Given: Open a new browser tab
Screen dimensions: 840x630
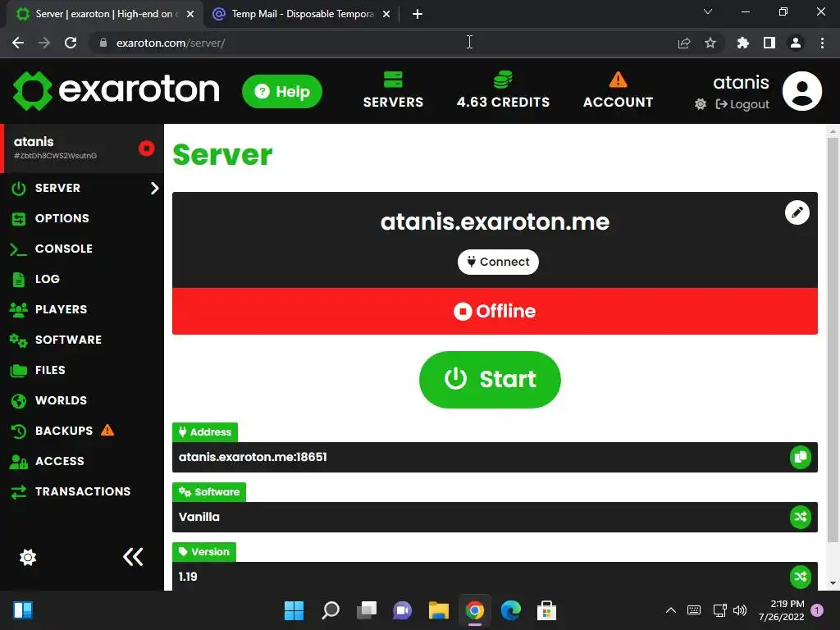Looking at the screenshot, I should pos(418,14).
